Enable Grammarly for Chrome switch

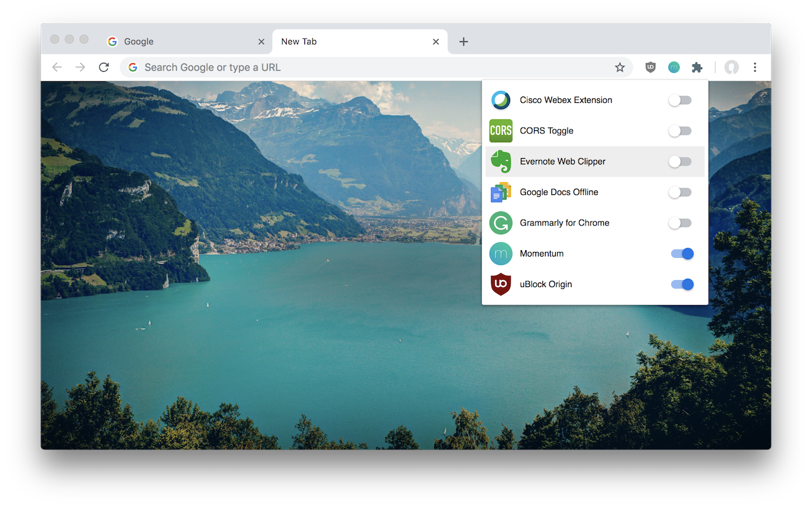[680, 223]
